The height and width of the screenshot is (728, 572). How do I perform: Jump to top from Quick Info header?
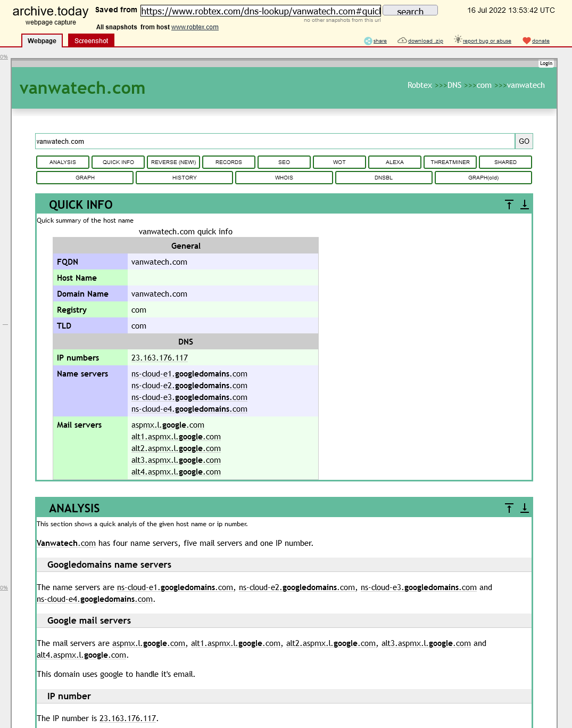click(509, 205)
